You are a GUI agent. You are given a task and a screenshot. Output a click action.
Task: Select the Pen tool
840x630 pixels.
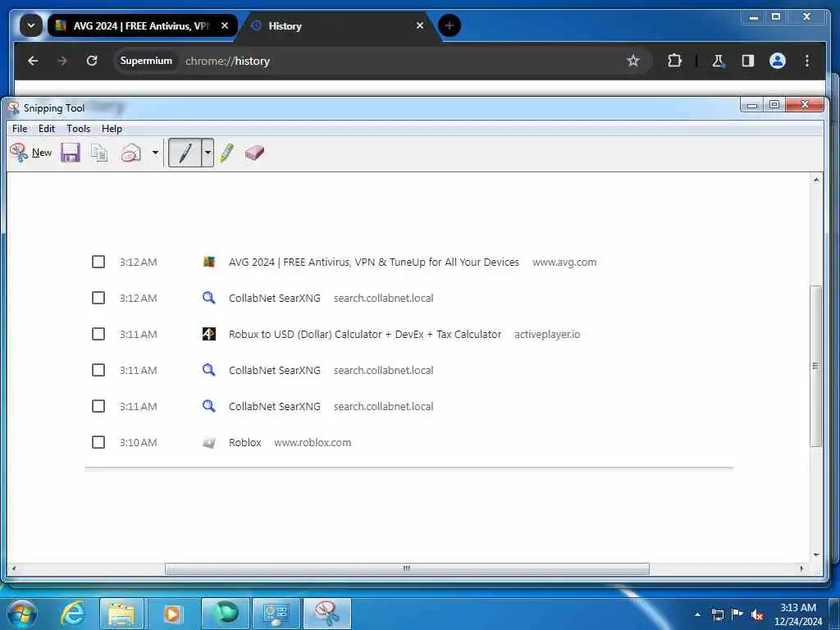point(185,153)
